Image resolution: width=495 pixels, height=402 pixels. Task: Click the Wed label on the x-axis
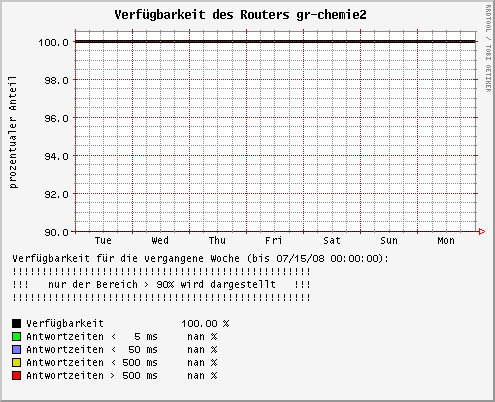pyautogui.click(x=160, y=241)
